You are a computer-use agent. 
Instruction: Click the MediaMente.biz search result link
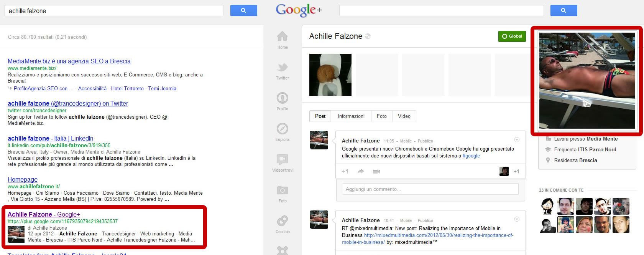pyautogui.click(x=69, y=61)
